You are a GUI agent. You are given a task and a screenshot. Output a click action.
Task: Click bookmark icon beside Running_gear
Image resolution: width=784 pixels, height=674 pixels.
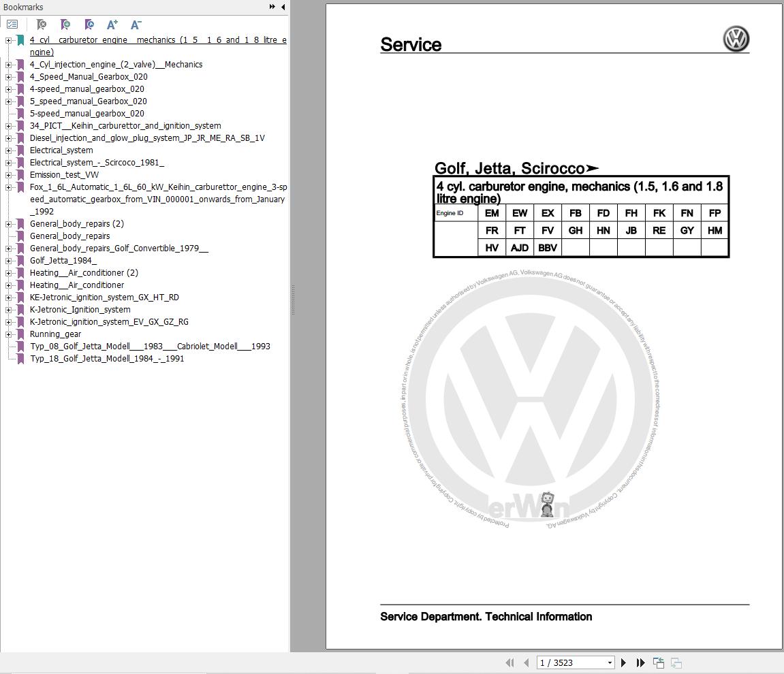(20, 334)
